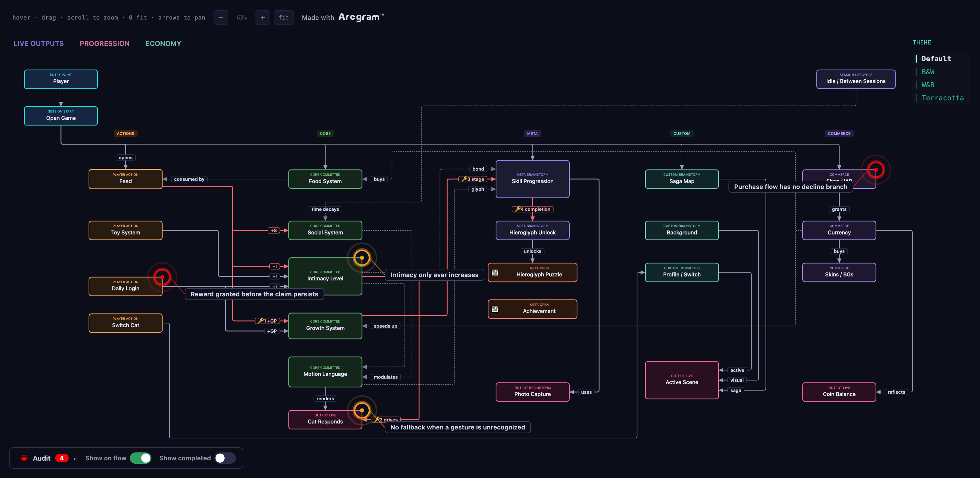Click the '4 completion' edge label
The height and width of the screenshot is (478, 980).
[x=533, y=209]
